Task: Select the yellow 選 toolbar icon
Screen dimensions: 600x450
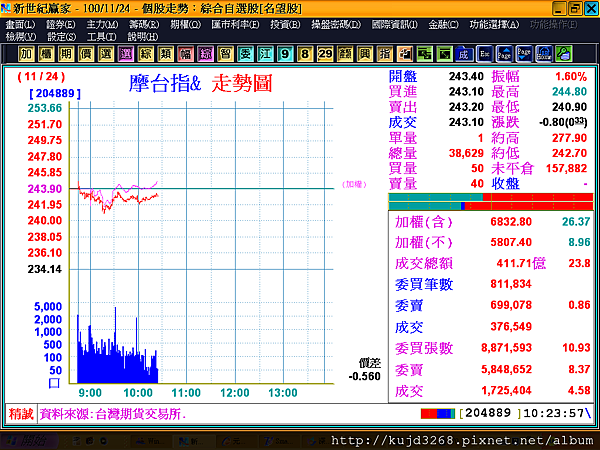Action: tap(106, 54)
